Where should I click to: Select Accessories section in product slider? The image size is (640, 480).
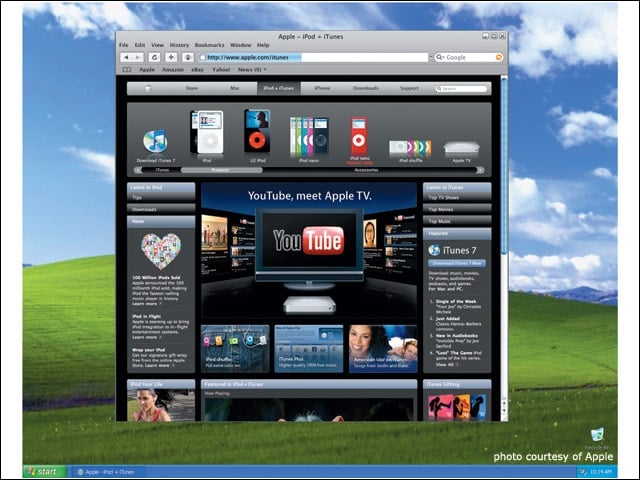[367, 170]
